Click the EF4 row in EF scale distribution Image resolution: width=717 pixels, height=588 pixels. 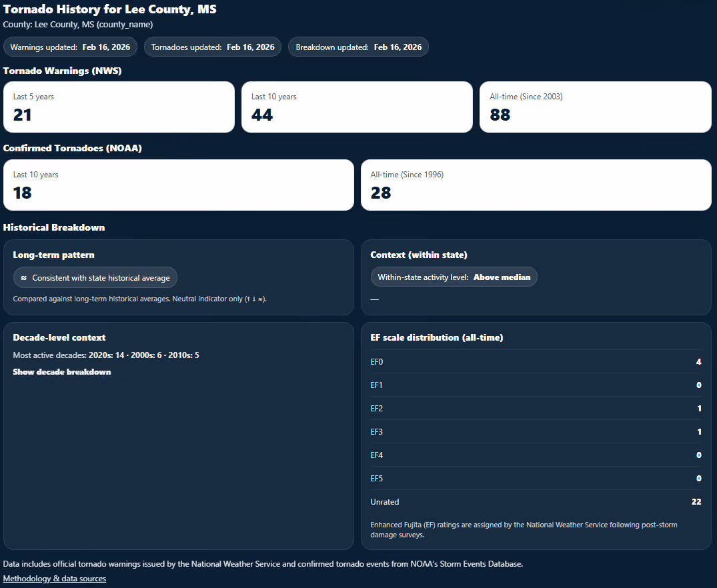click(536, 455)
